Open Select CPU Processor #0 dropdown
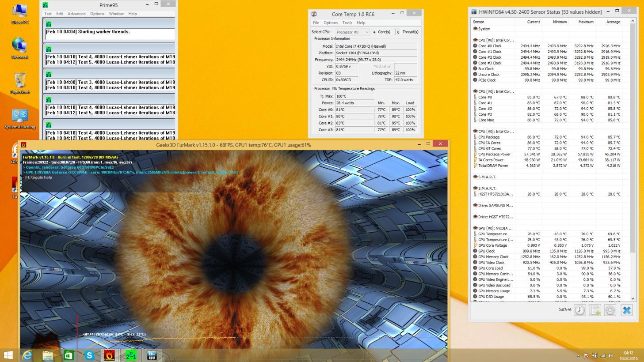The image size is (644, 362). coord(351,32)
